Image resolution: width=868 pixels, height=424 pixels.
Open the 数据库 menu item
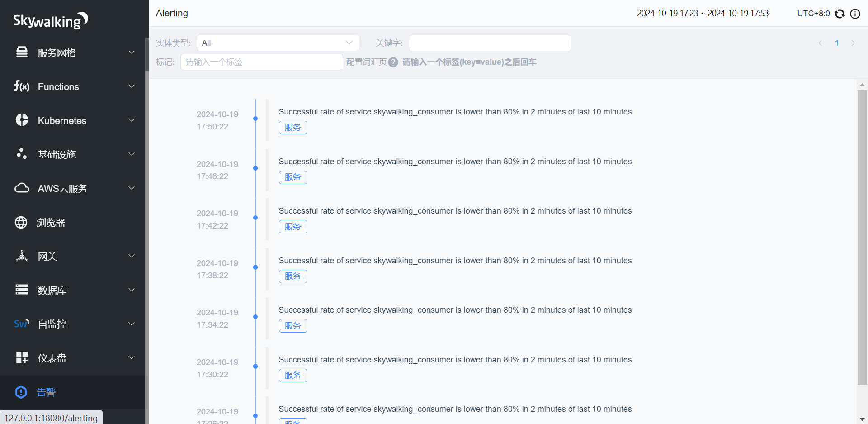[72, 290]
